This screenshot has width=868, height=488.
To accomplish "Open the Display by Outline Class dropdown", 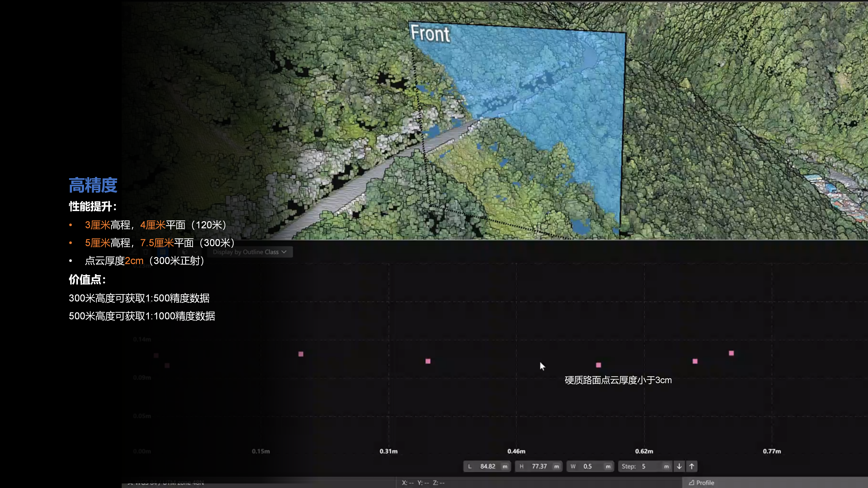I will click(249, 252).
